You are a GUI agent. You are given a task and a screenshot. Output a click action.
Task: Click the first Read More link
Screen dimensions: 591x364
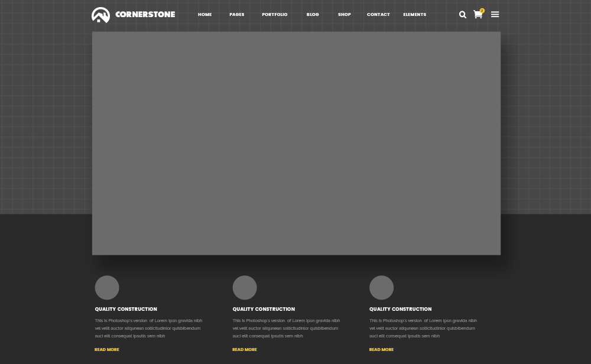[106, 350]
